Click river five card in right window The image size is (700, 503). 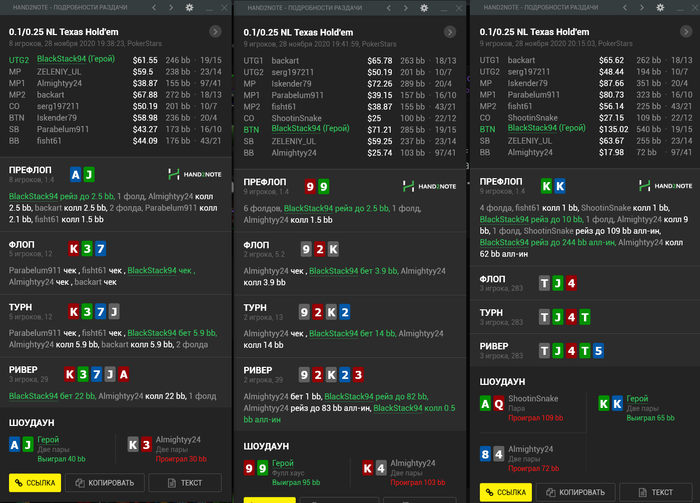pos(598,351)
